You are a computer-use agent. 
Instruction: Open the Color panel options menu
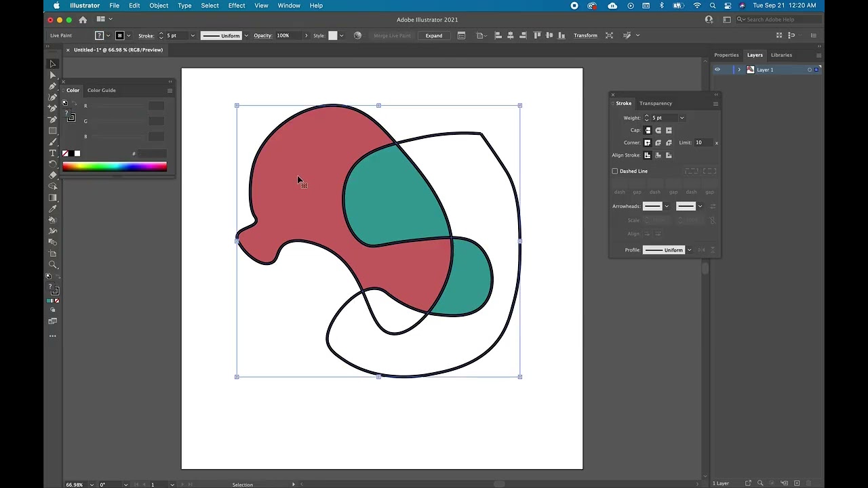[170, 90]
